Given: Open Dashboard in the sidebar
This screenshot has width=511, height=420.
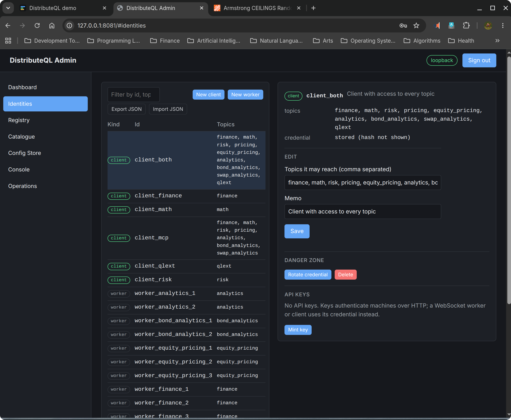Looking at the screenshot, I should 46,87.
